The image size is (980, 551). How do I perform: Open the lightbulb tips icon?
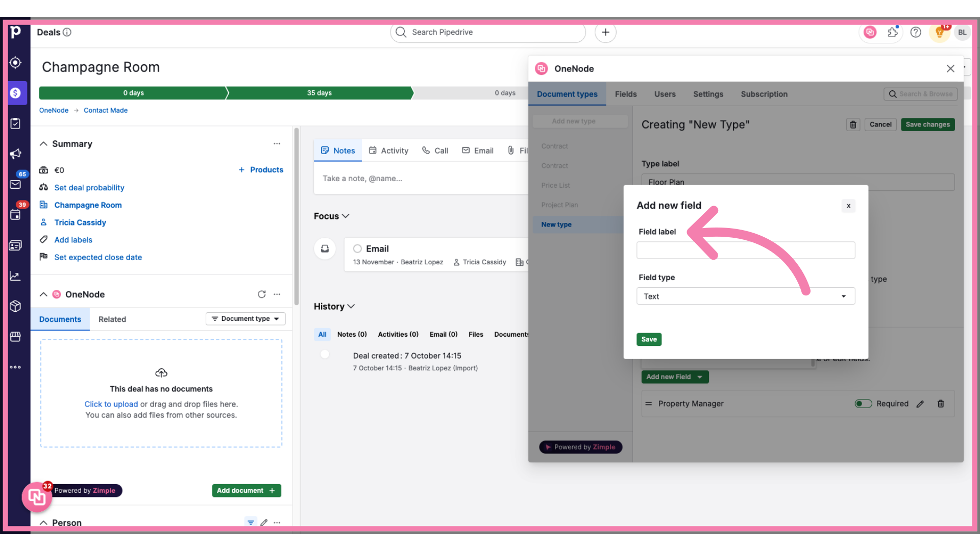939,32
